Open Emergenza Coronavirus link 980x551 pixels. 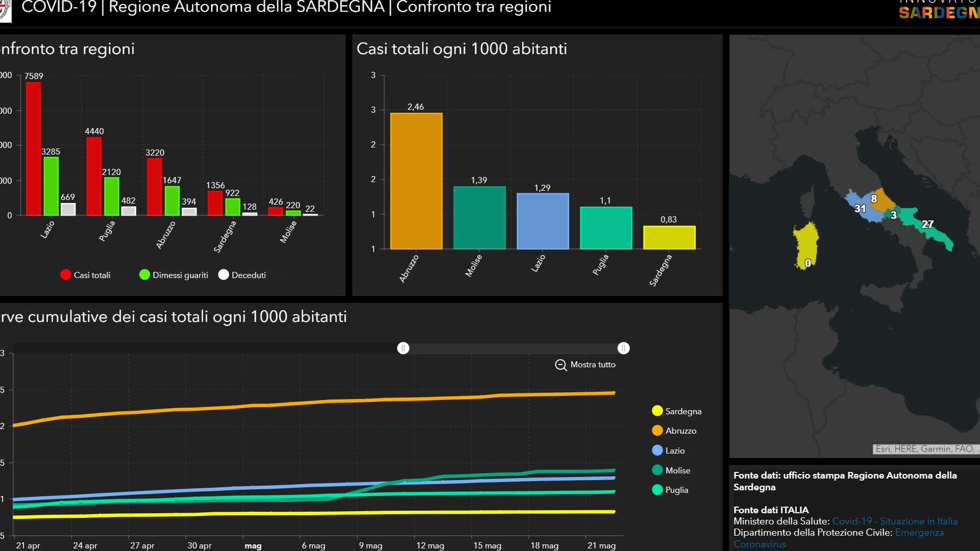919,533
